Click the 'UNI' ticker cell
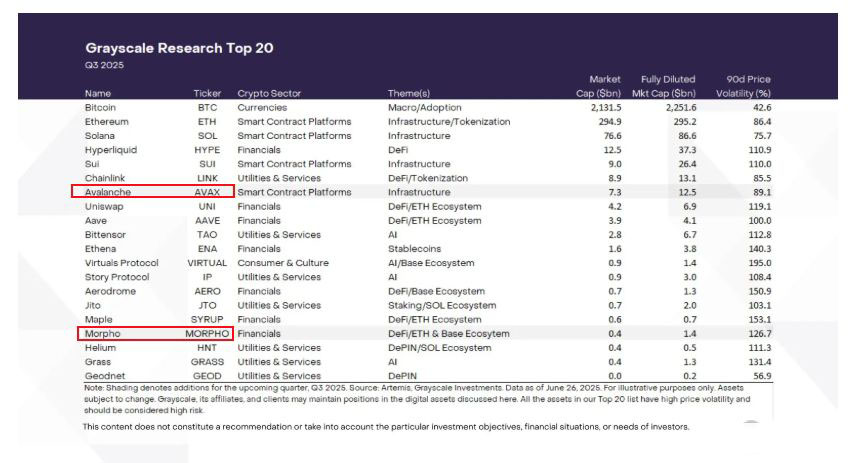 point(207,206)
